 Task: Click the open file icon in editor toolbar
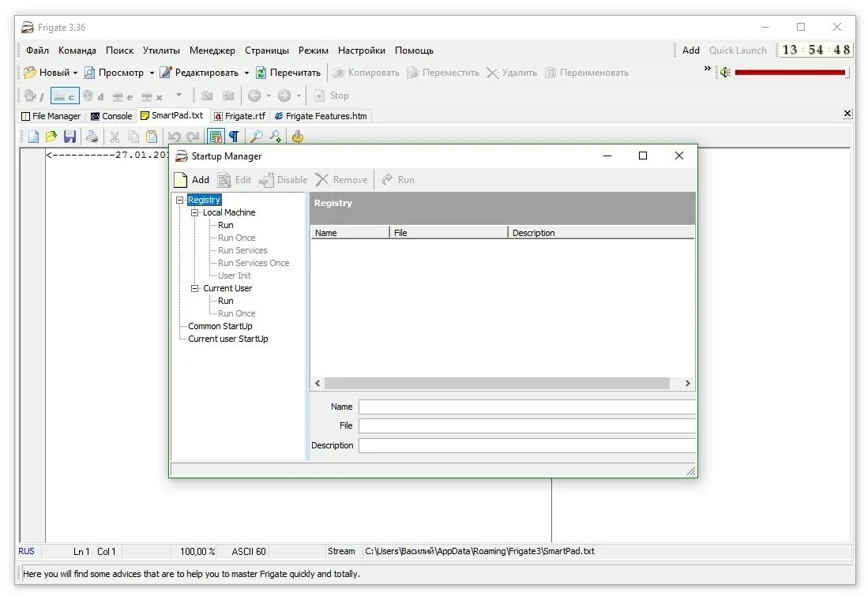51,137
